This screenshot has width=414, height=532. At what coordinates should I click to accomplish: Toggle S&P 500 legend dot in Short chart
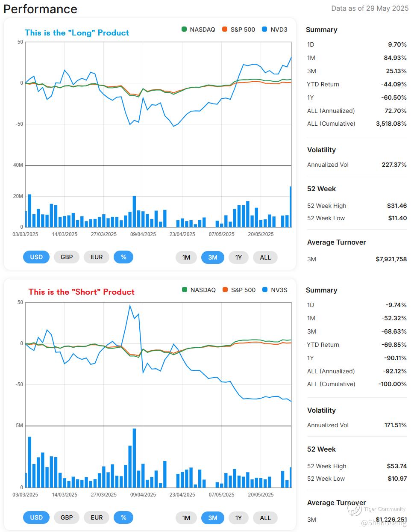(225, 290)
